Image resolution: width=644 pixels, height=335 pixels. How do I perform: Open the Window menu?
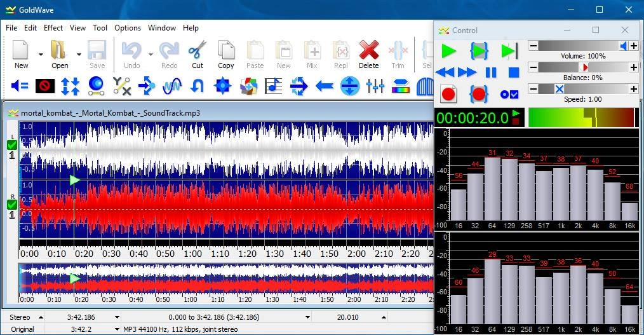[162, 28]
